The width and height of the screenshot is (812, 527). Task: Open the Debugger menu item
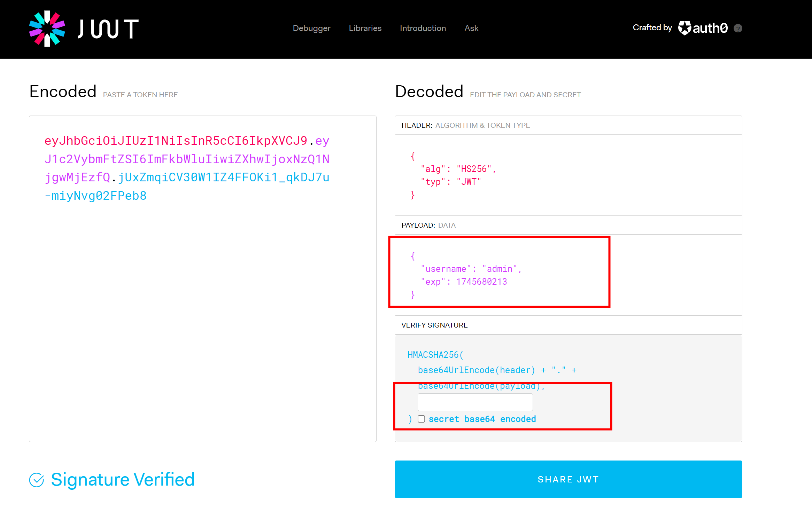311,28
